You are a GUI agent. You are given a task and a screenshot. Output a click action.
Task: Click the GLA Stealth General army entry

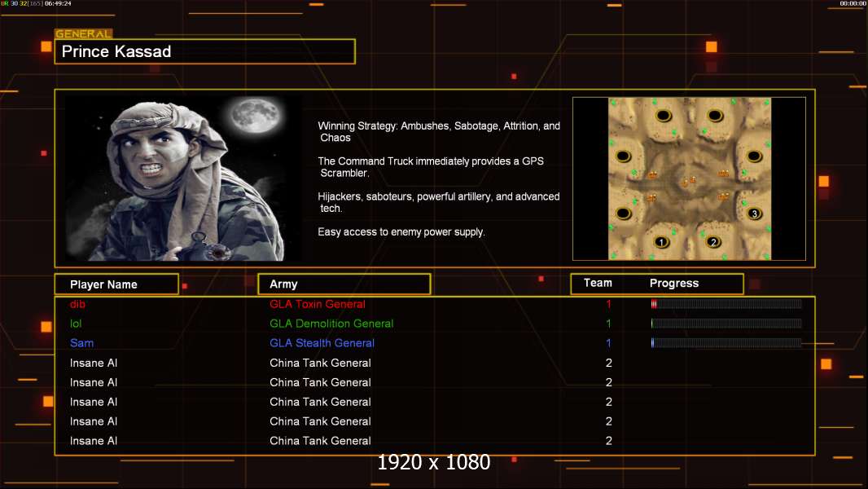click(x=322, y=343)
